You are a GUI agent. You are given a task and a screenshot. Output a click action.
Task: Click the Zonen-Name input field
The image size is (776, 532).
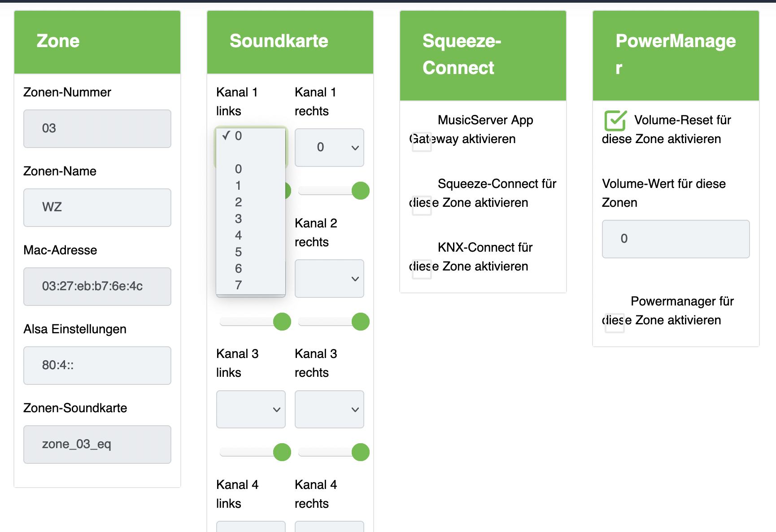coord(97,208)
